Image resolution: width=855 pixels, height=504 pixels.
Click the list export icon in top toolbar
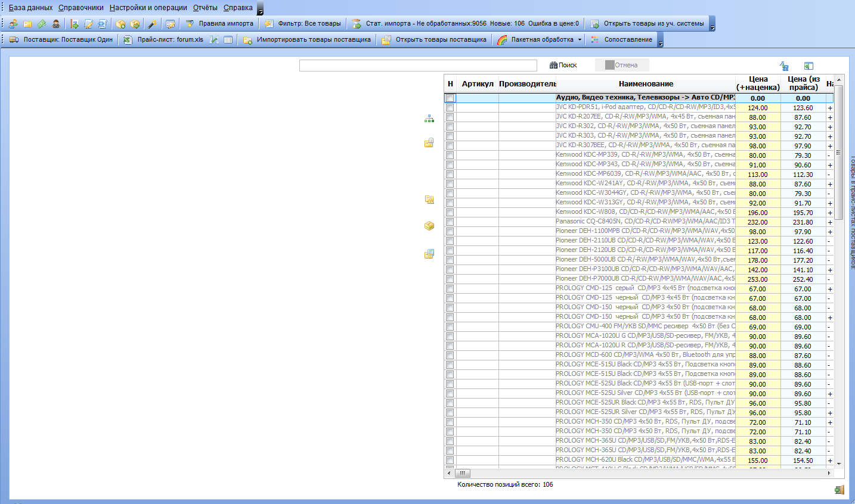74,24
